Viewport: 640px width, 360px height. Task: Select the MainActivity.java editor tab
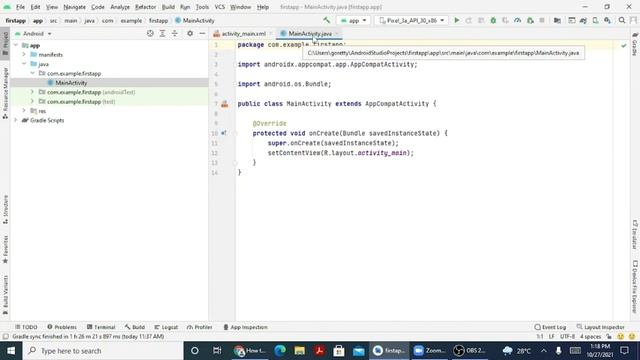point(309,33)
